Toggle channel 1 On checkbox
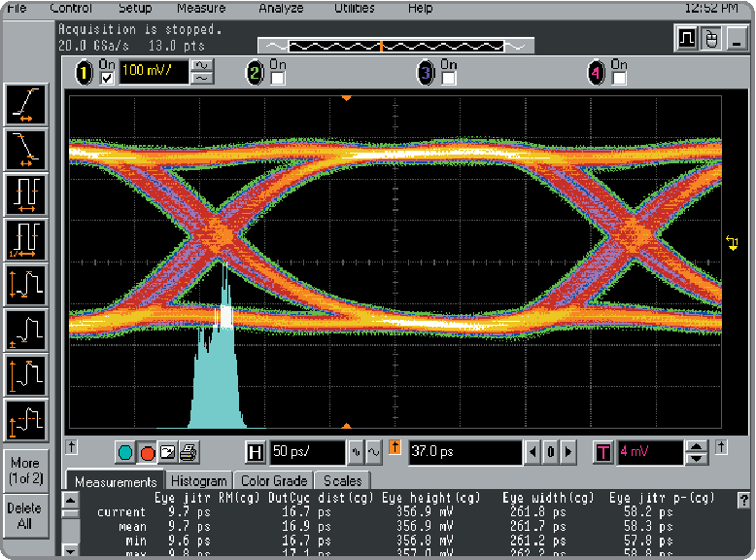 [x=107, y=79]
